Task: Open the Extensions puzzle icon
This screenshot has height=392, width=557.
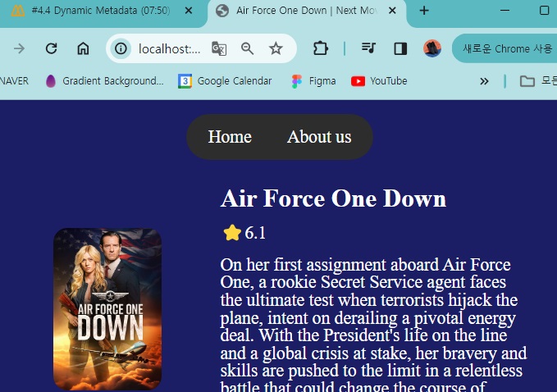Action: (x=321, y=48)
